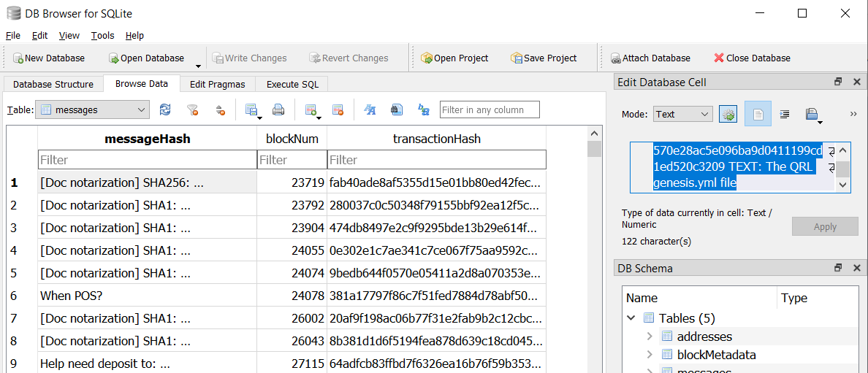Toggle the plain document view icon in cell editor
Screen dimensions: 868x373
pos(758,114)
